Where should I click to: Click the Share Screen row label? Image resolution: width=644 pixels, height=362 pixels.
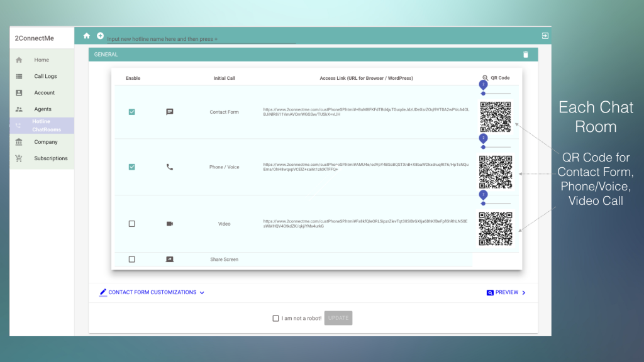(x=225, y=260)
